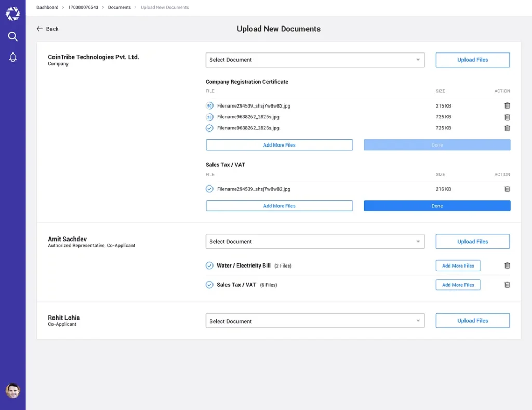The image size is (532, 410).
Task: Delete the fully uploaded 725 KB file
Action: click(x=507, y=128)
